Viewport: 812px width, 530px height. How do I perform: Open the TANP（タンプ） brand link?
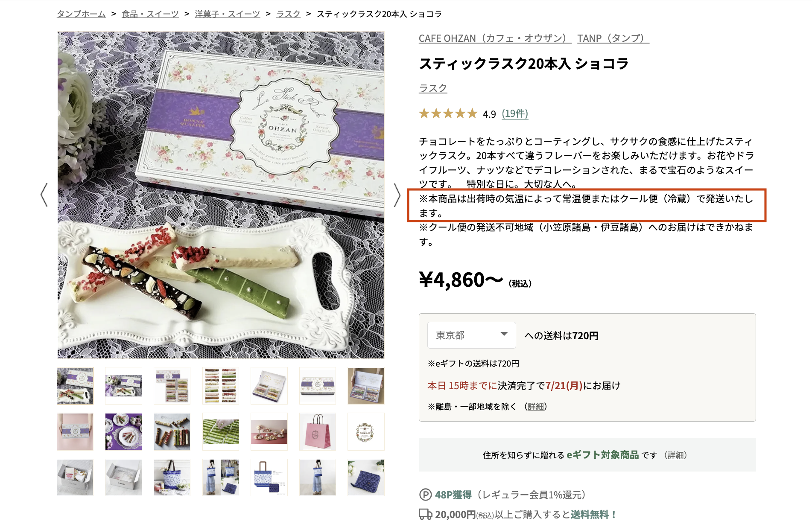(x=613, y=38)
